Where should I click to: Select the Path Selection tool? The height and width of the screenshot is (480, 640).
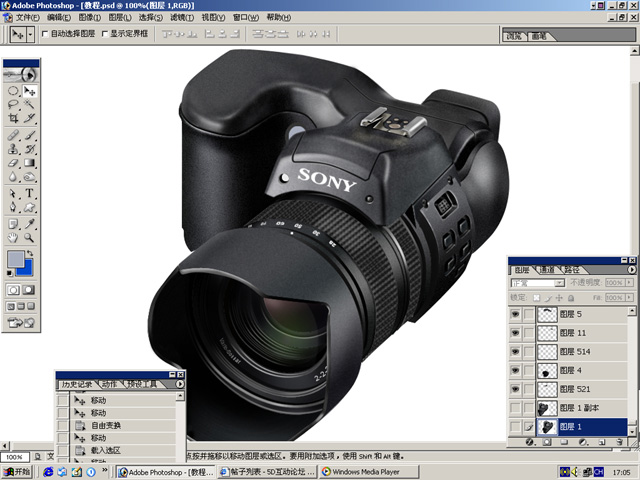click(13, 193)
